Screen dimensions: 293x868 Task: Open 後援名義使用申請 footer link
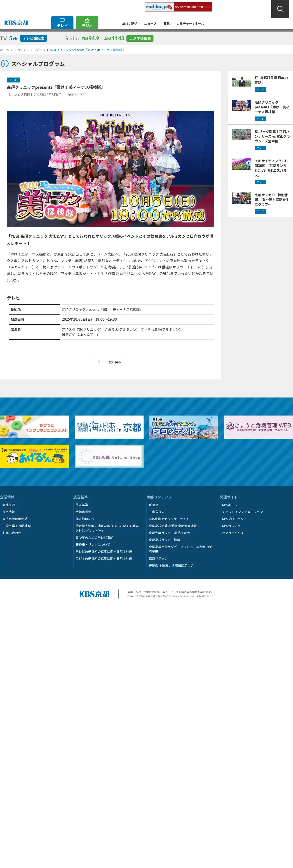tap(15, 519)
